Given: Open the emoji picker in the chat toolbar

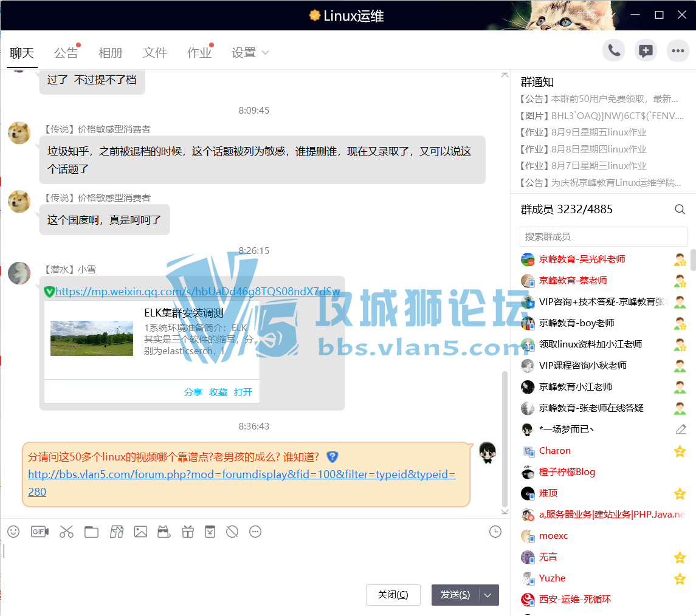Looking at the screenshot, I should (13, 532).
